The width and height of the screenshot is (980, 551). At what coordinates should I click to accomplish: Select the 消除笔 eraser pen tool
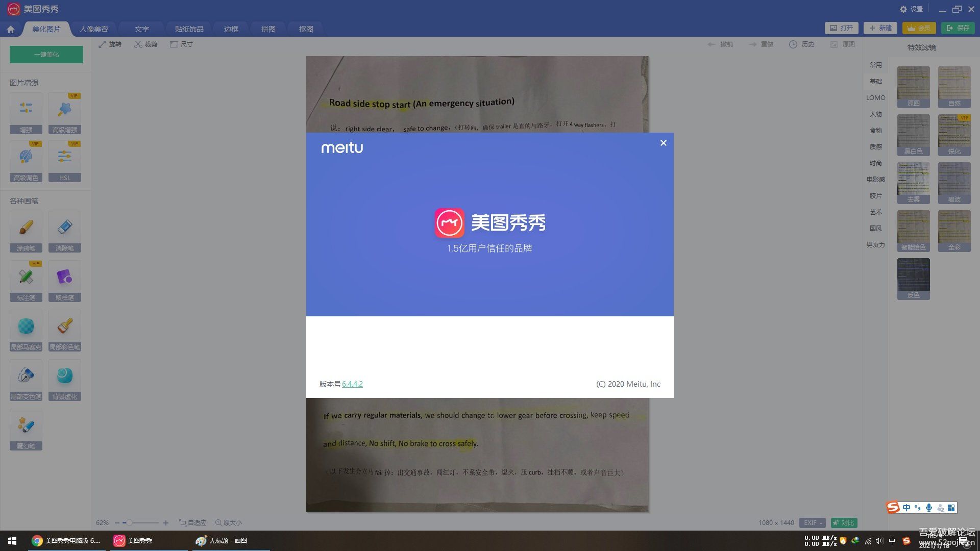coord(65,231)
